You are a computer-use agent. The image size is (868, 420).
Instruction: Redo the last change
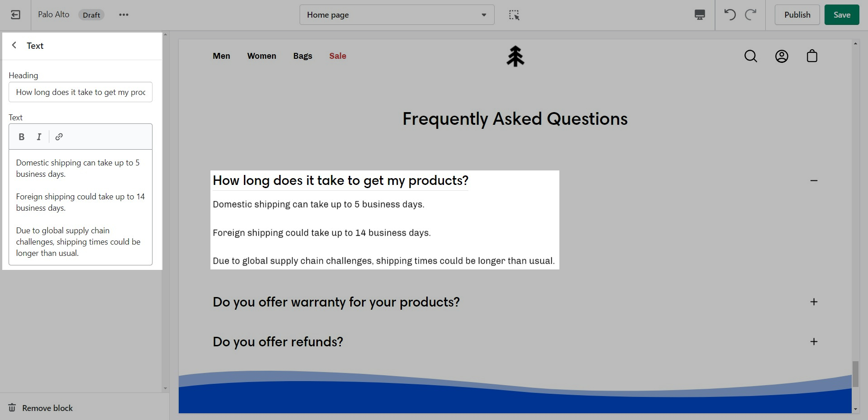pos(751,15)
